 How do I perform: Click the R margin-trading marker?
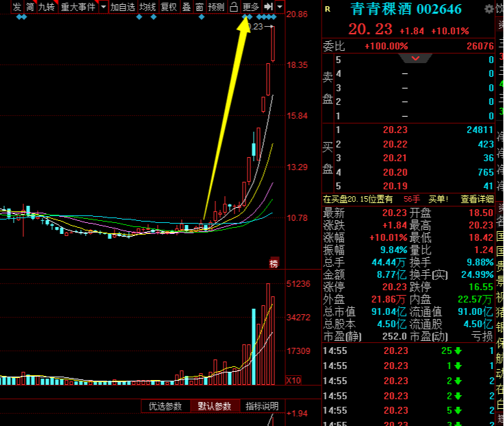tap(328, 10)
